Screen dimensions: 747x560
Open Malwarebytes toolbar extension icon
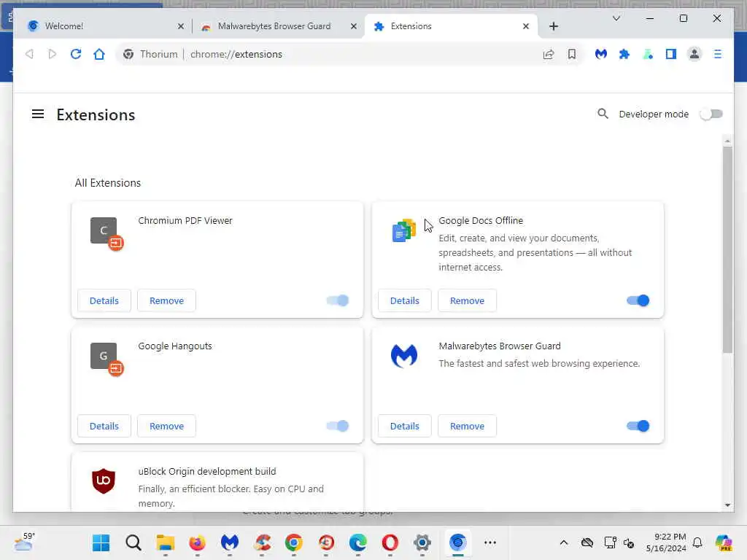[x=601, y=54]
